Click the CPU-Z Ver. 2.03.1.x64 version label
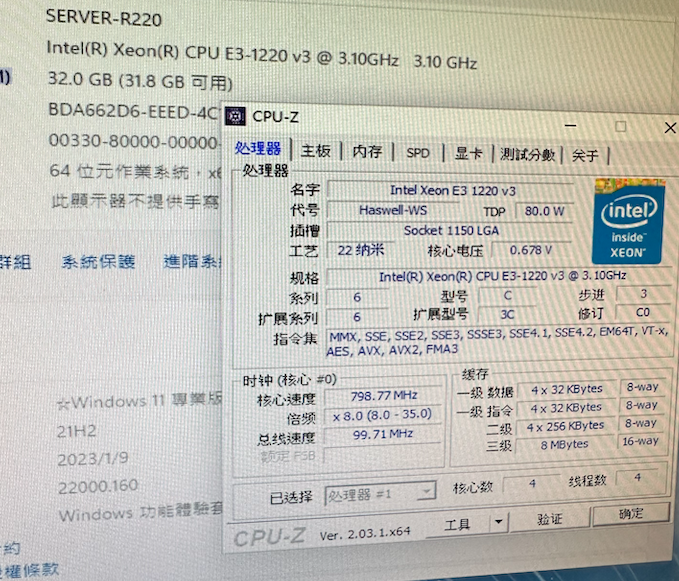 point(365,534)
